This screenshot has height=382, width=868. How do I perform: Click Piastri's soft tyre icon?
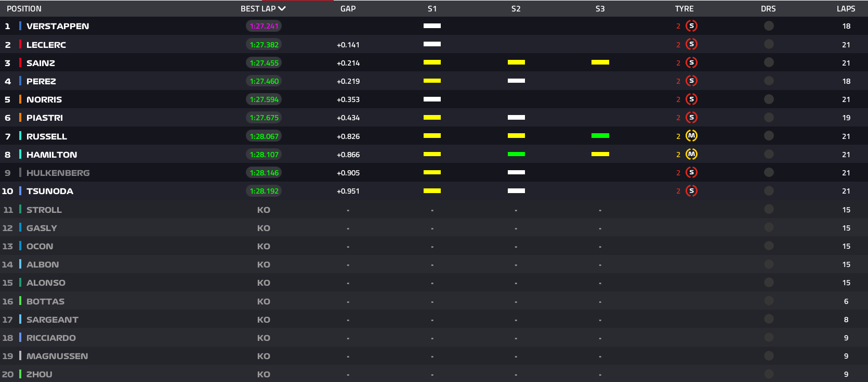coord(691,118)
